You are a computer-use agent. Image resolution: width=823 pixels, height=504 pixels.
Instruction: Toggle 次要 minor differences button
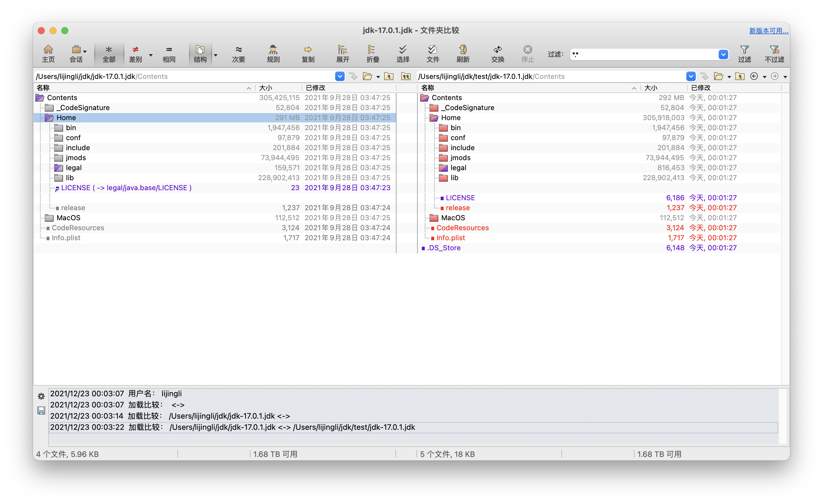click(x=238, y=53)
